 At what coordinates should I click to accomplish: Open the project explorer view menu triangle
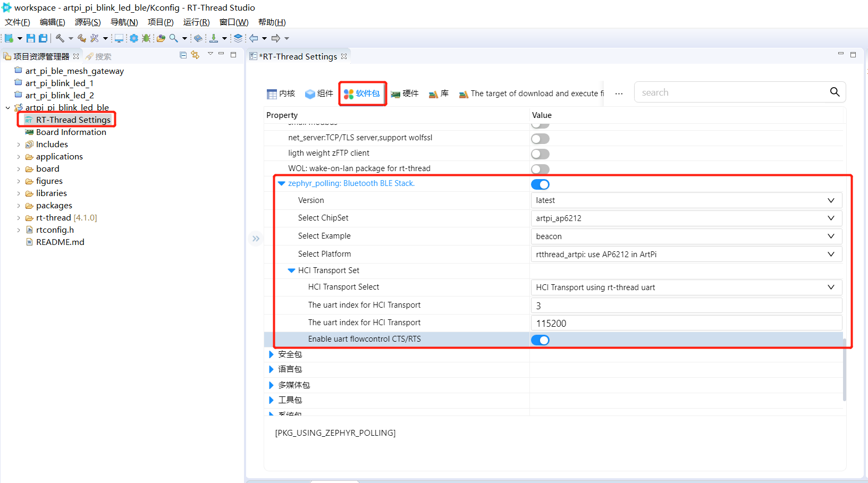(x=210, y=54)
